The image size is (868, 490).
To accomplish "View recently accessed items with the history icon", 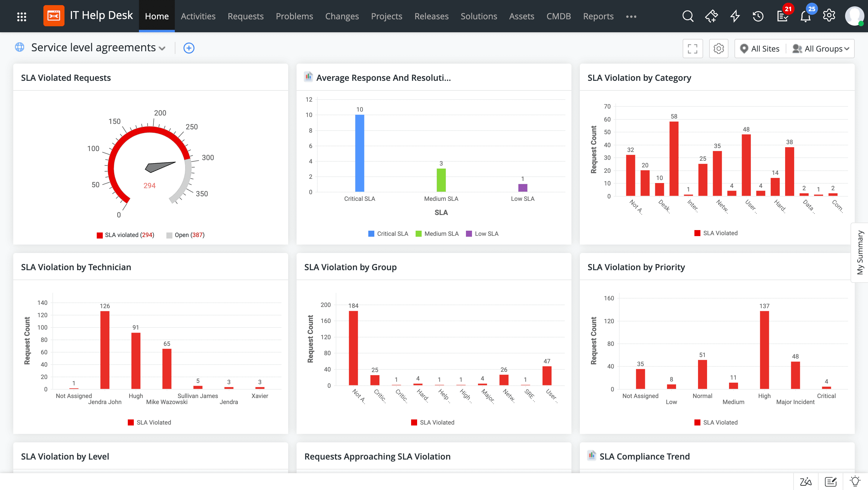I will 758,16.
